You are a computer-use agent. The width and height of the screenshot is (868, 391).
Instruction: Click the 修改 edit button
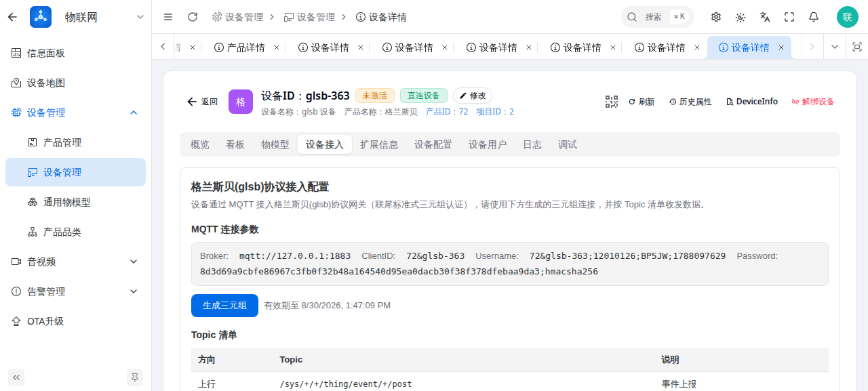(473, 96)
